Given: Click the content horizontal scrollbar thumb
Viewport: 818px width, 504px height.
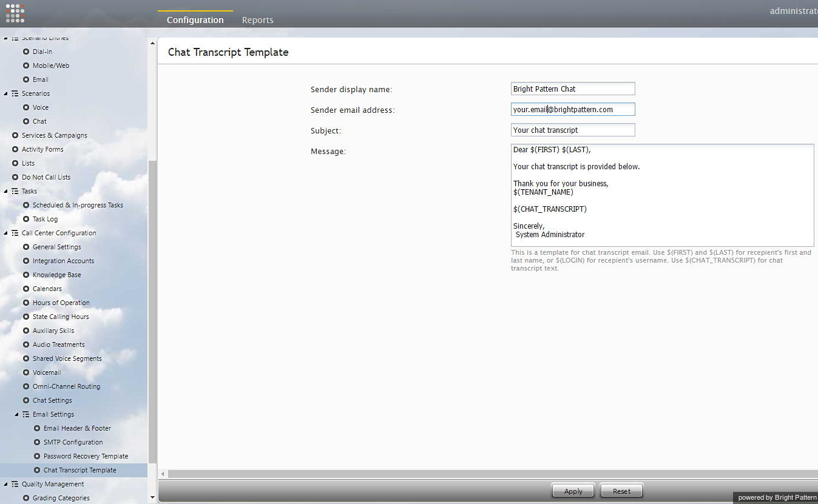Looking at the screenshot, I should coord(493,474).
